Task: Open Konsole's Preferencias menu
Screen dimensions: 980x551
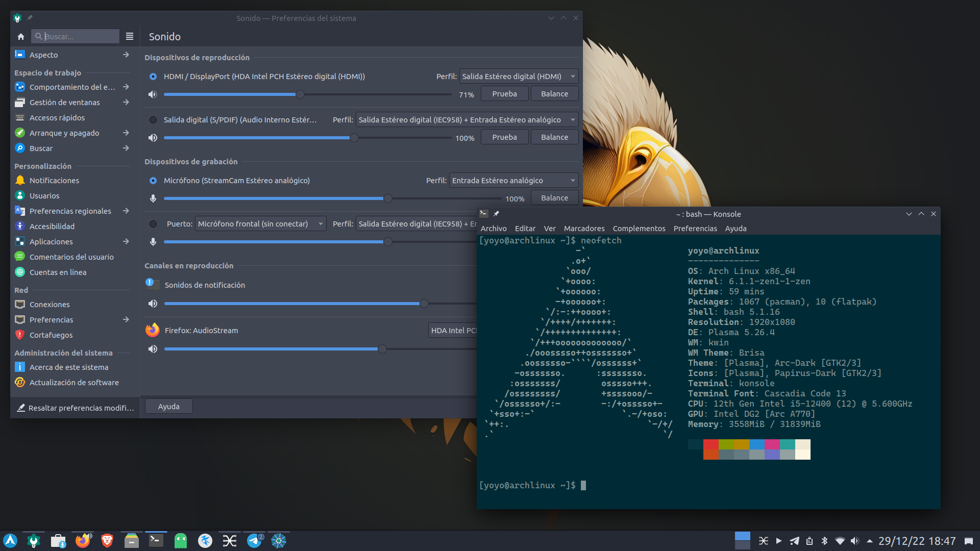Action: point(695,229)
